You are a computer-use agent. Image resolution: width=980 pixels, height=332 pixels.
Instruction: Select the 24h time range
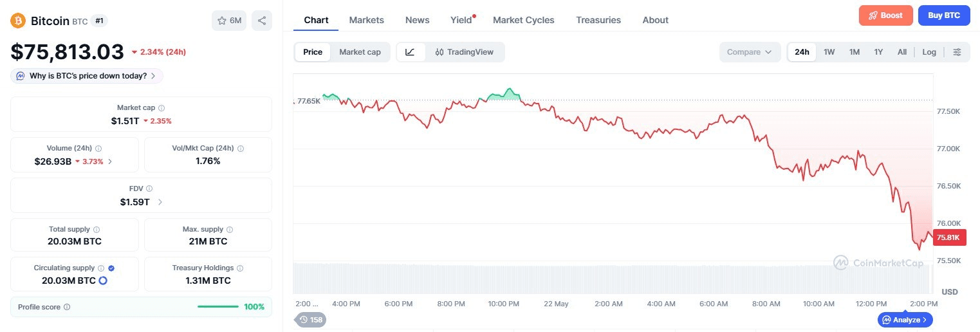[802, 52]
